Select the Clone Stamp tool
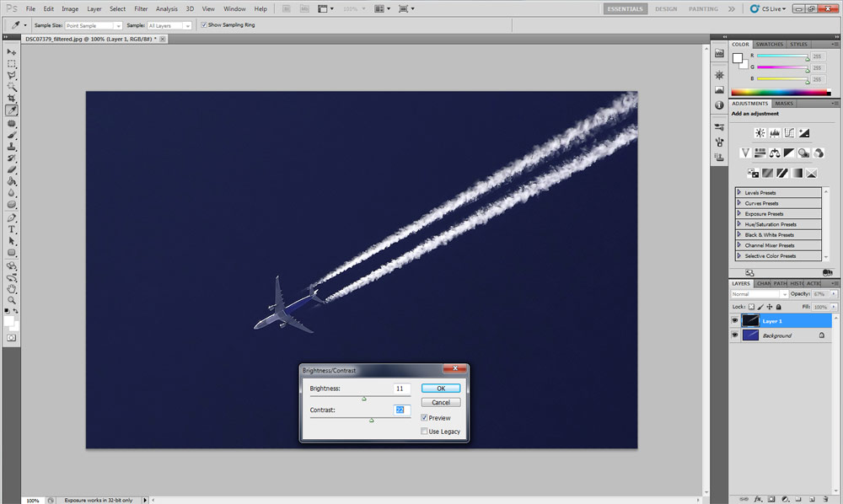843x504 pixels. coord(11,147)
